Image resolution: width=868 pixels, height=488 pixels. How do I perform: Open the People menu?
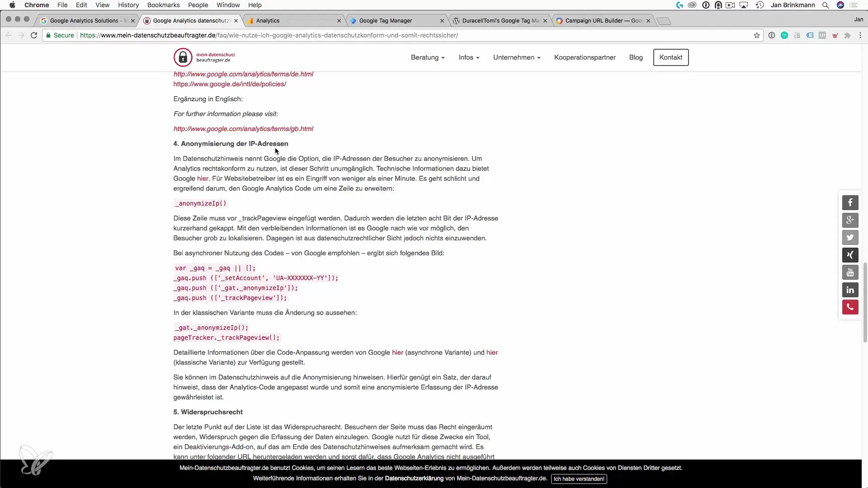(x=198, y=5)
